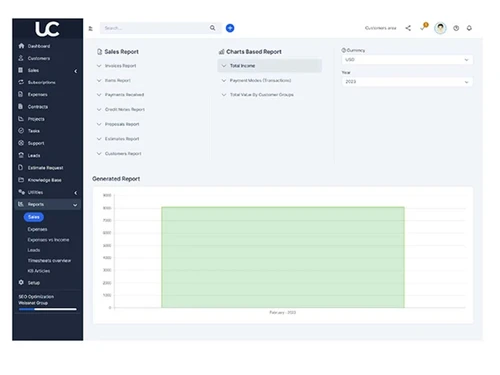
Task: Expand Credit Notes Report chevron
Action: [99, 109]
